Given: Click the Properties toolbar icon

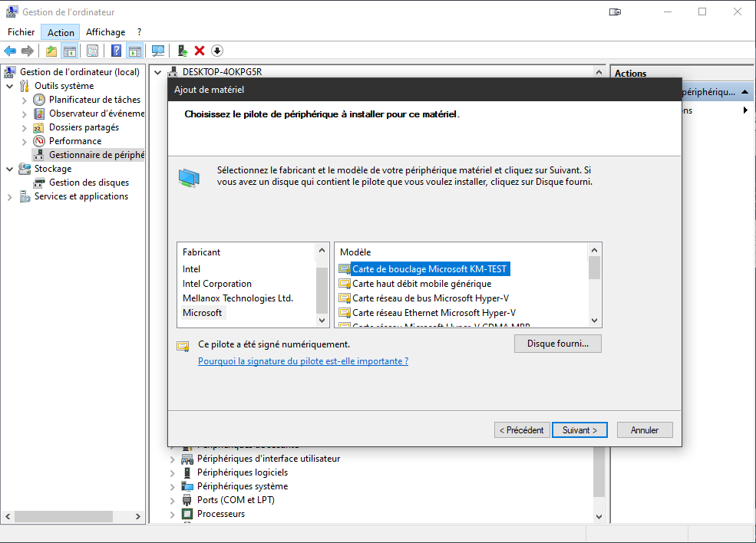Looking at the screenshot, I should pos(93,51).
